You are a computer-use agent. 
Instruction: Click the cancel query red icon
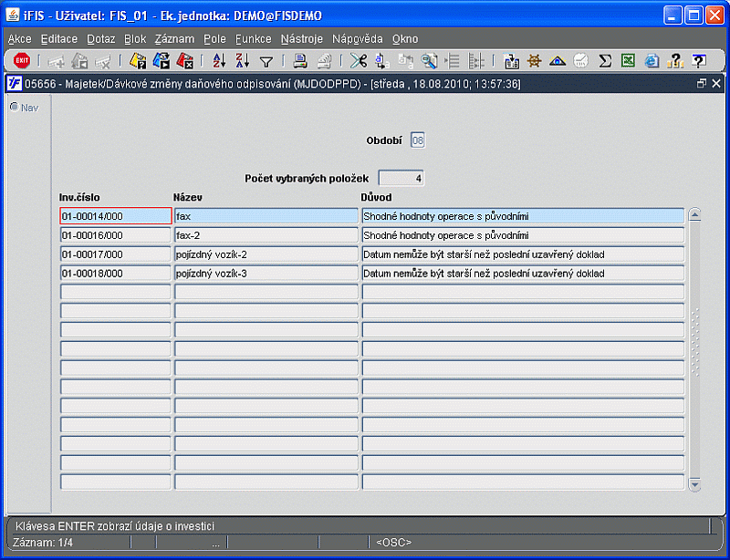click(x=184, y=60)
